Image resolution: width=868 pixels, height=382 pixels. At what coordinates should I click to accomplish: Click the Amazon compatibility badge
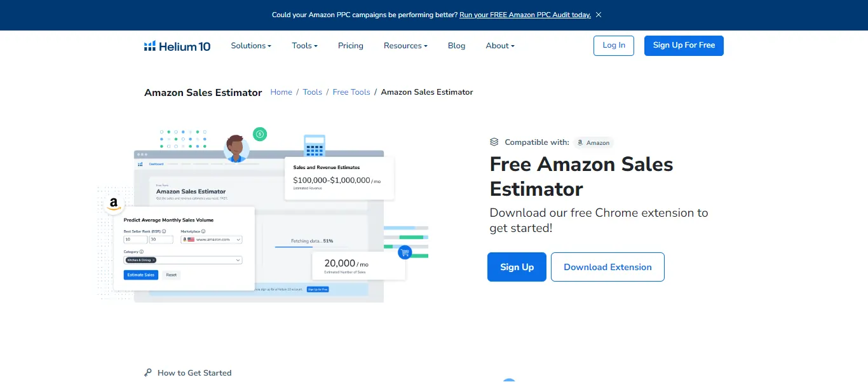click(x=593, y=142)
